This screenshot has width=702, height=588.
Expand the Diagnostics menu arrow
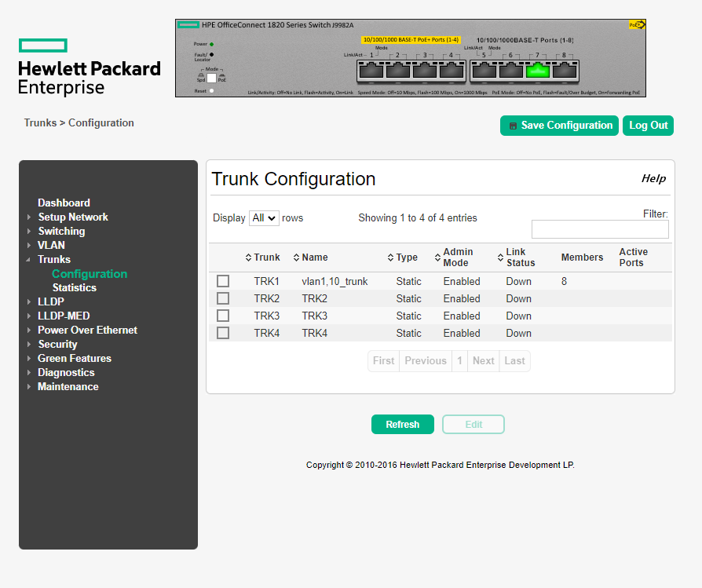29,373
